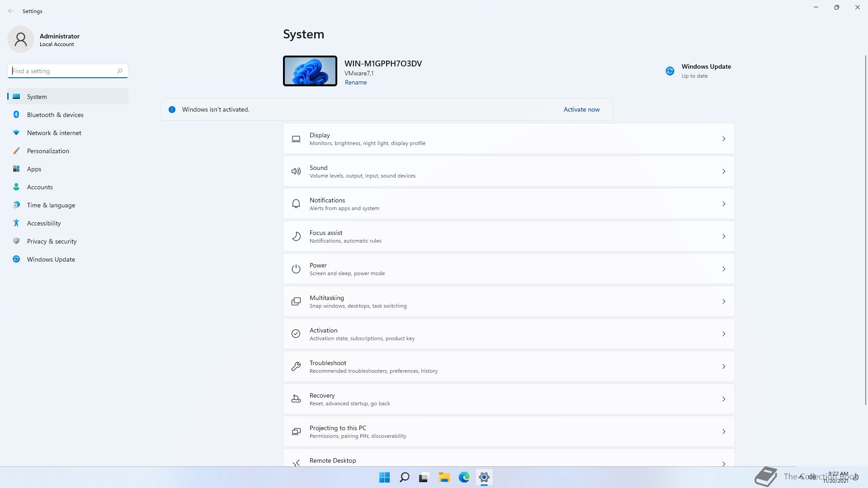This screenshot has width=868, height=488.
Task: Click the Settings gear on the taskbar
Action: [484, 477]
